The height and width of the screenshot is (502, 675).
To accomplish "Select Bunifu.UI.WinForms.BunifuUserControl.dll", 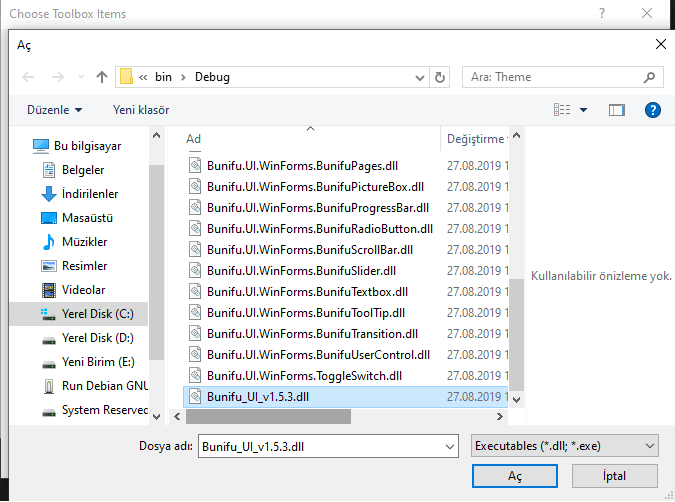I will point(318,355).
